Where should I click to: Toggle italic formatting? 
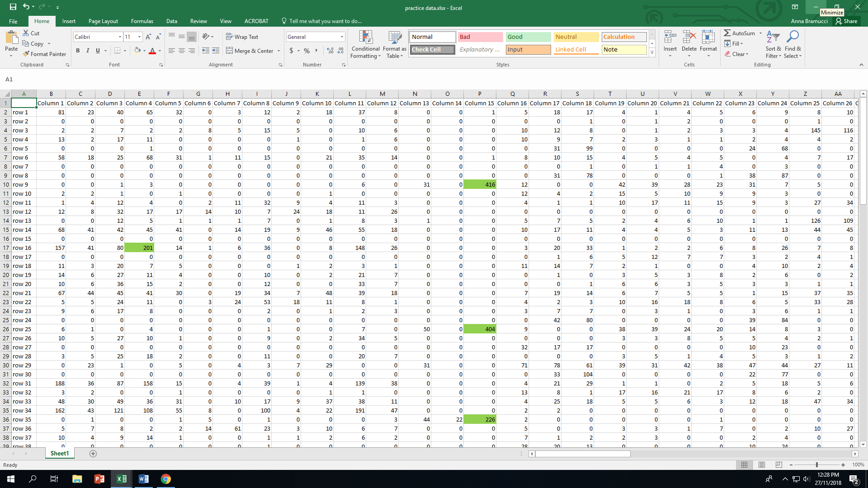[88, 51]
